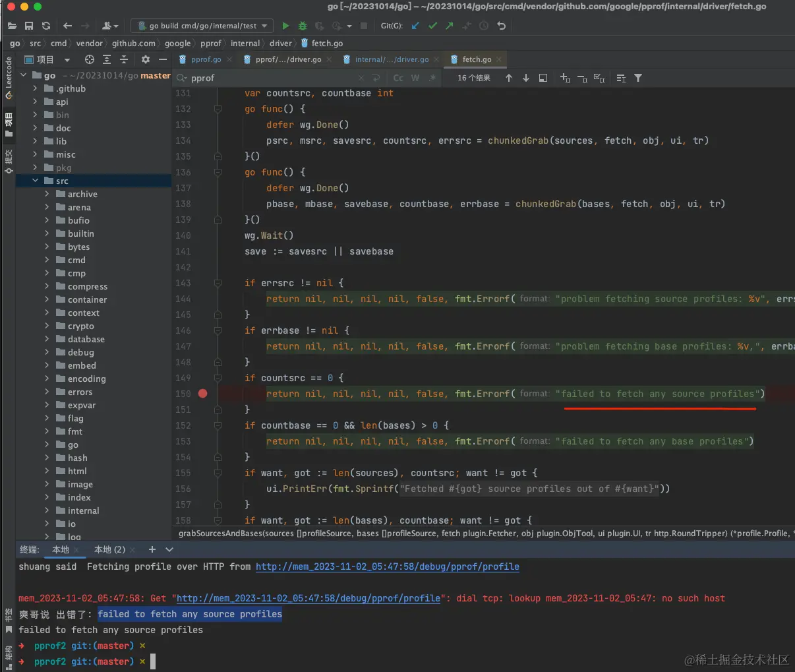Click driver breadcrumb
The width and height of the screenshot is (795, 672).
coord(281,43)
